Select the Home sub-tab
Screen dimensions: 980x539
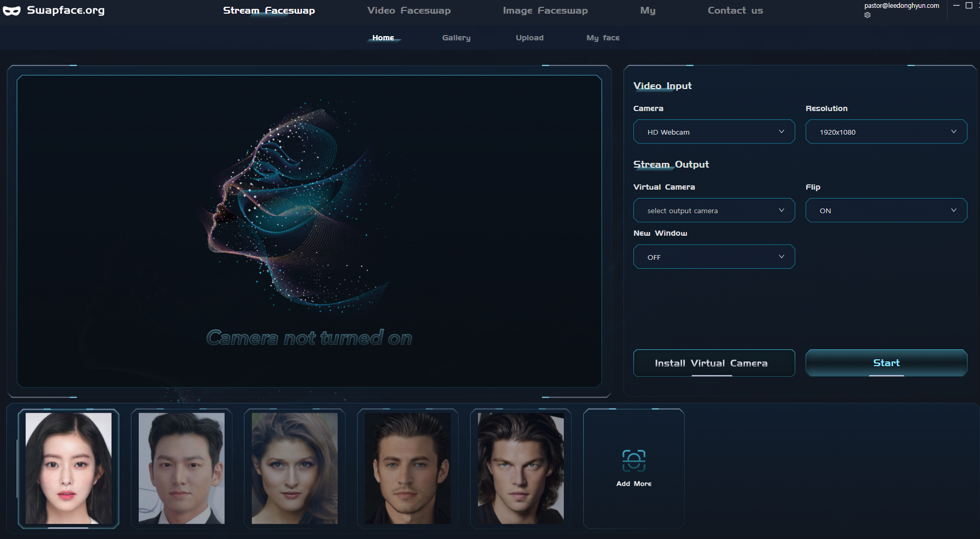tap(383, 38)
